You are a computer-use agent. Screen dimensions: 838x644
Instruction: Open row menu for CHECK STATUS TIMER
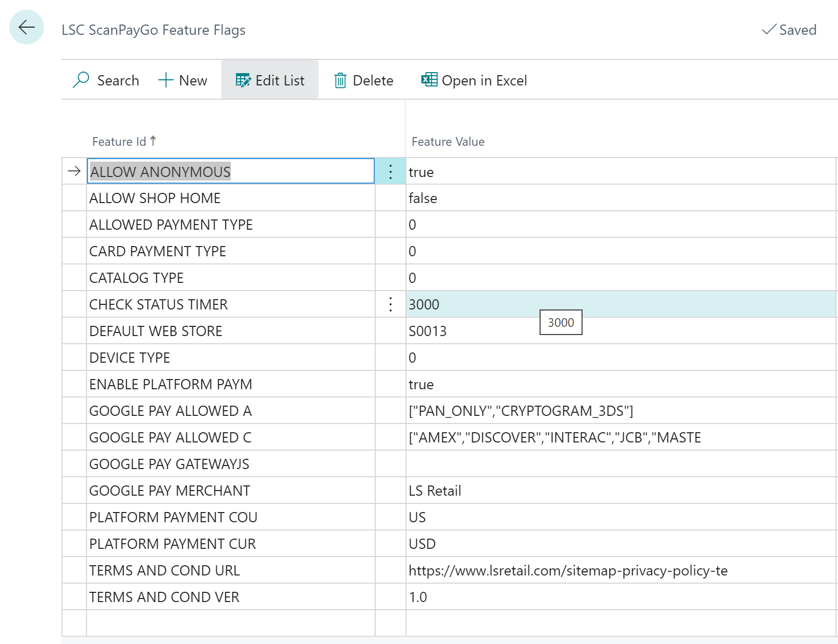click(390, 304)
